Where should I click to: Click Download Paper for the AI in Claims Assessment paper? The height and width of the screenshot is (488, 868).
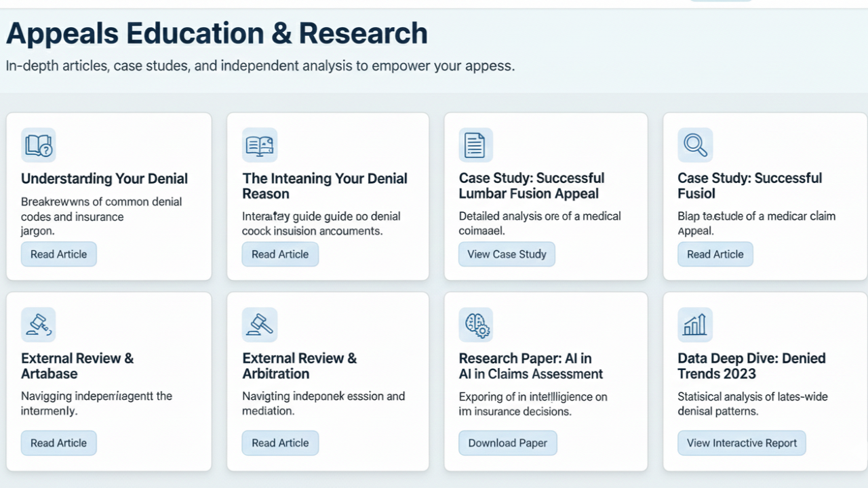508,443
